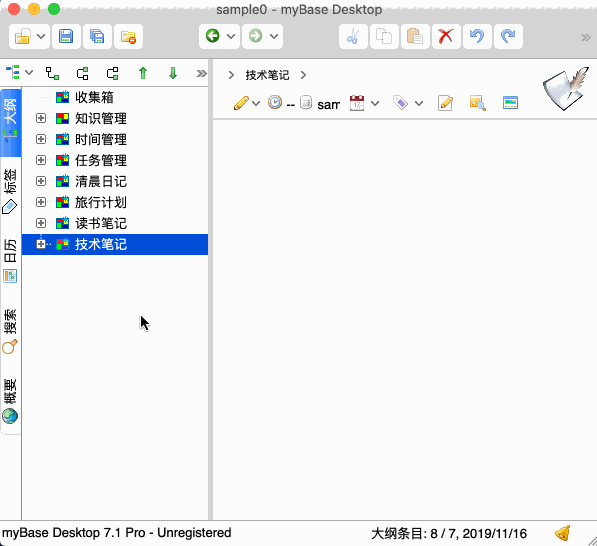Add a new child item icon
The width and height of the screenshot is (597, 546).
52,73
